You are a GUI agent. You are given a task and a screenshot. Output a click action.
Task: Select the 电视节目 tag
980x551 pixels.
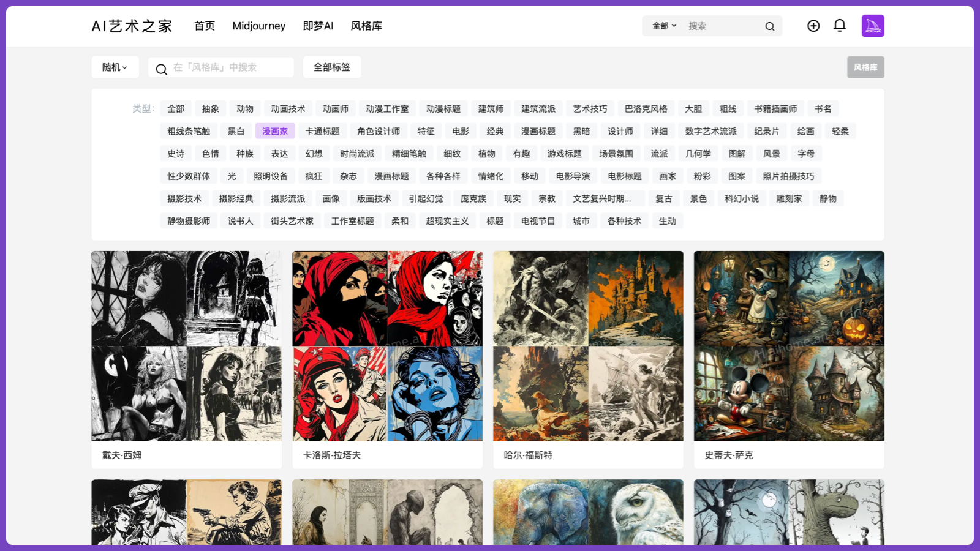[x=538, y=221]
